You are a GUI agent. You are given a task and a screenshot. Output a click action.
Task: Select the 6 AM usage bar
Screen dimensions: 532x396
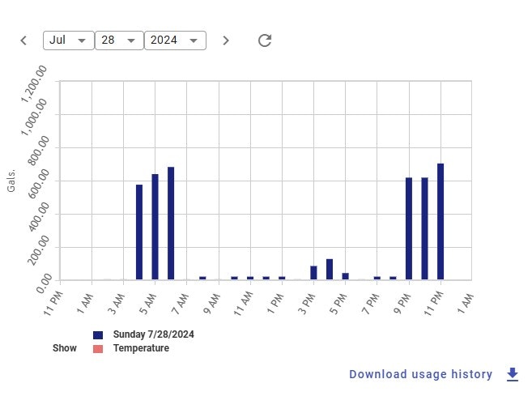coord(171,224)
